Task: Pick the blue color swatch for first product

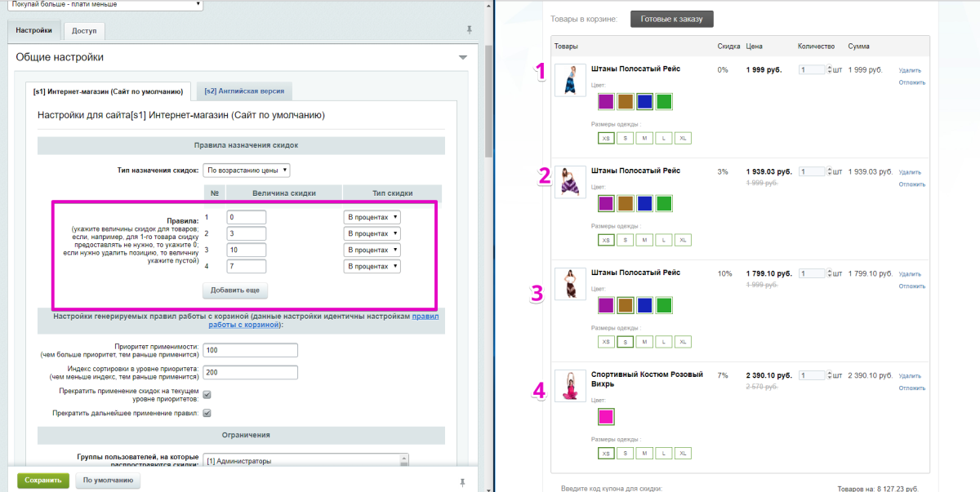Action: [x=645, y=102]
